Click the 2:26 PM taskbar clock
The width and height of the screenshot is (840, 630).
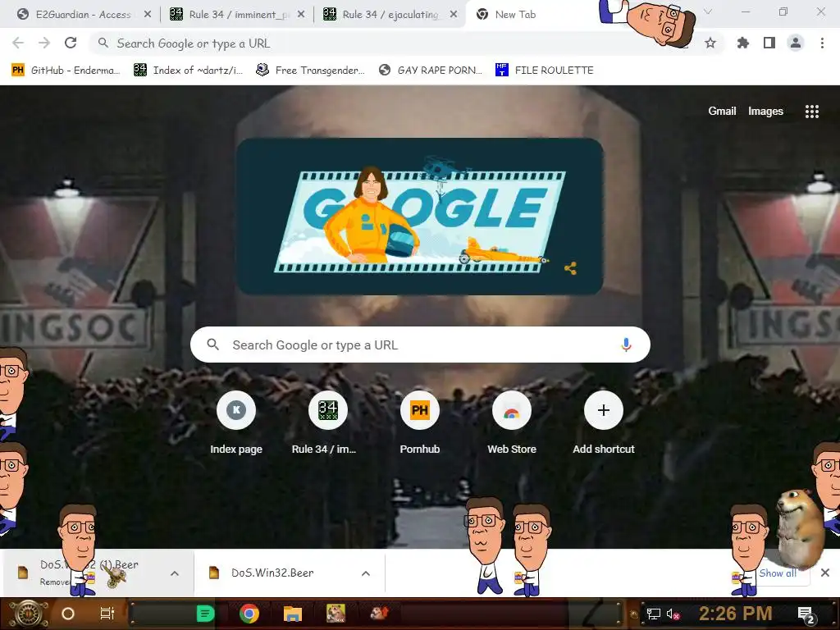pyautogui.click(x=735, y=614)
